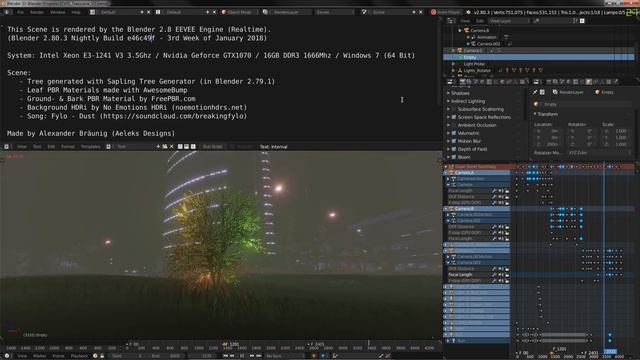Screen dimensions: 640x360
Task: Toggle the Bloom checkbox
Action: 454,157
